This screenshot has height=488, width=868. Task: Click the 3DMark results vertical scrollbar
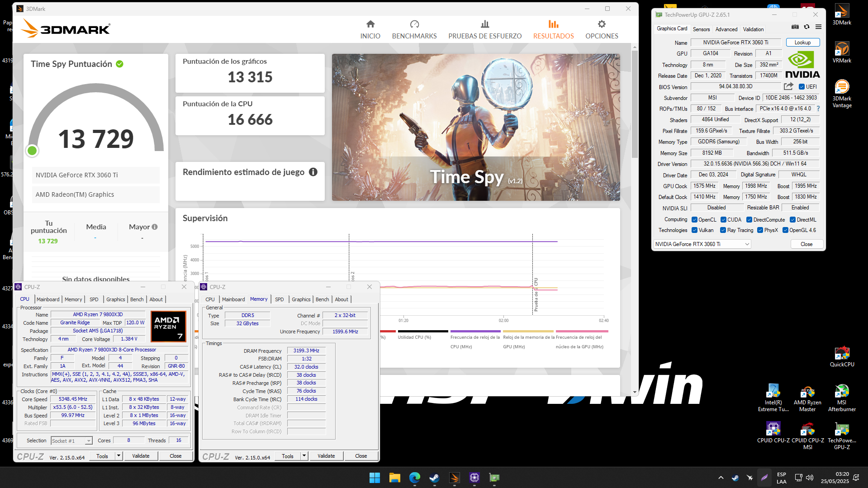635,104
